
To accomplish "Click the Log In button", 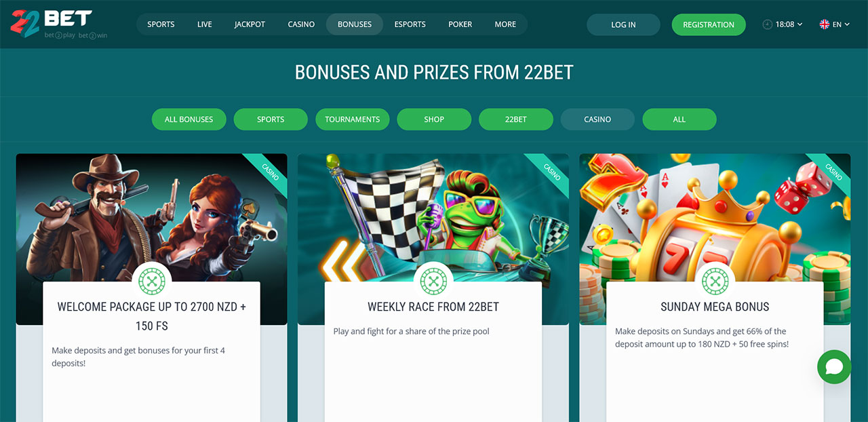I will tap(623, 24).
